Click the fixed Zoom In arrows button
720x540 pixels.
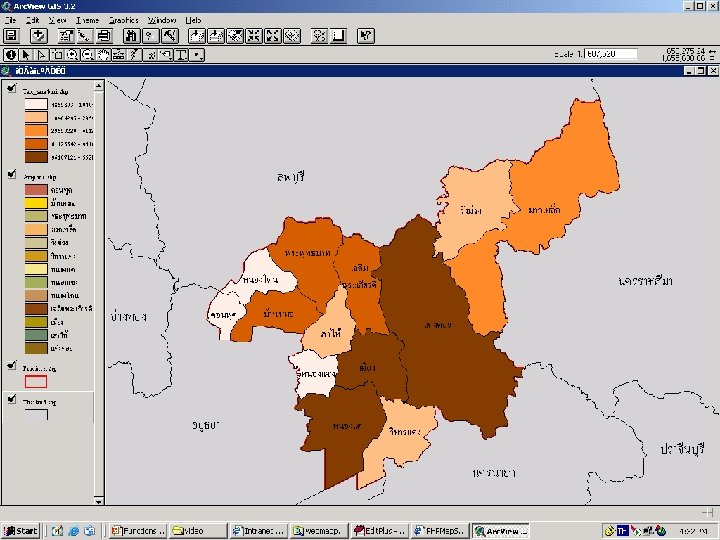coord(254,36)
